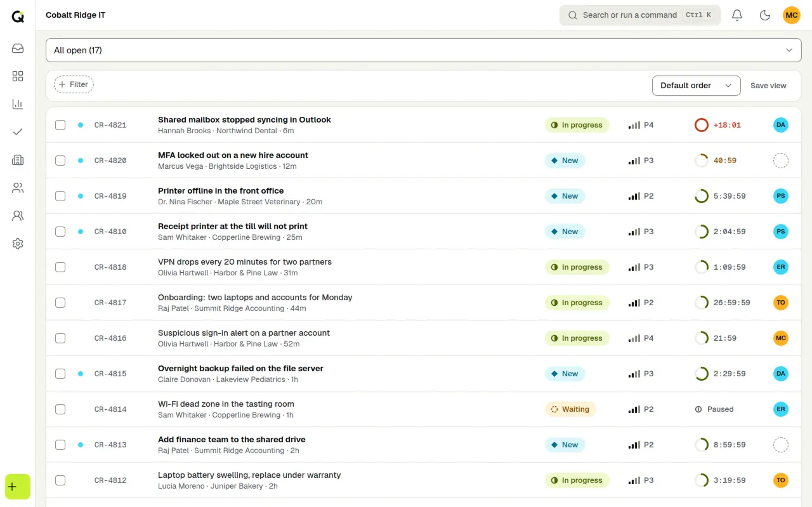The image size is (812, 507).
Task: Expand the All open (17) view selector
Action: click(x=424, y=50)
